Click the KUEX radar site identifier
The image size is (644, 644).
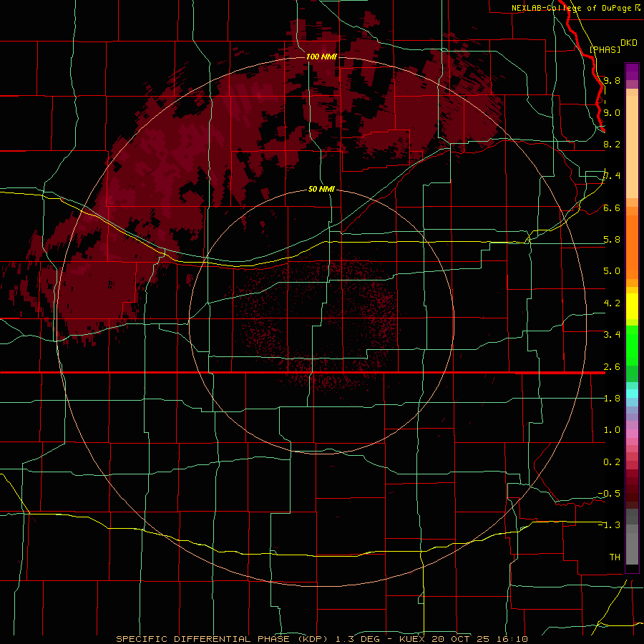411,639
